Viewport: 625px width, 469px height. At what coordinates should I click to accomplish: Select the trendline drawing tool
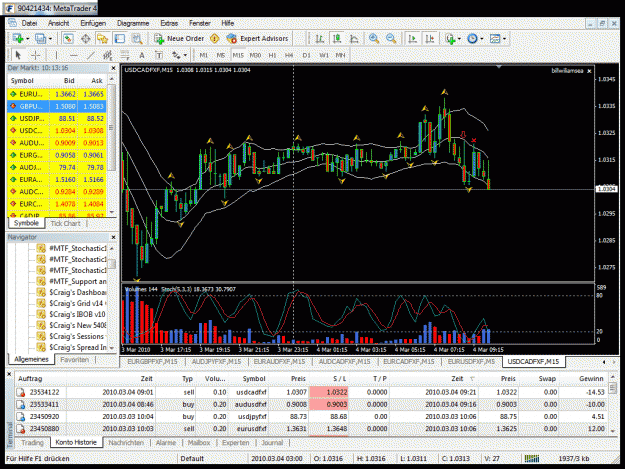pos(90,55)
